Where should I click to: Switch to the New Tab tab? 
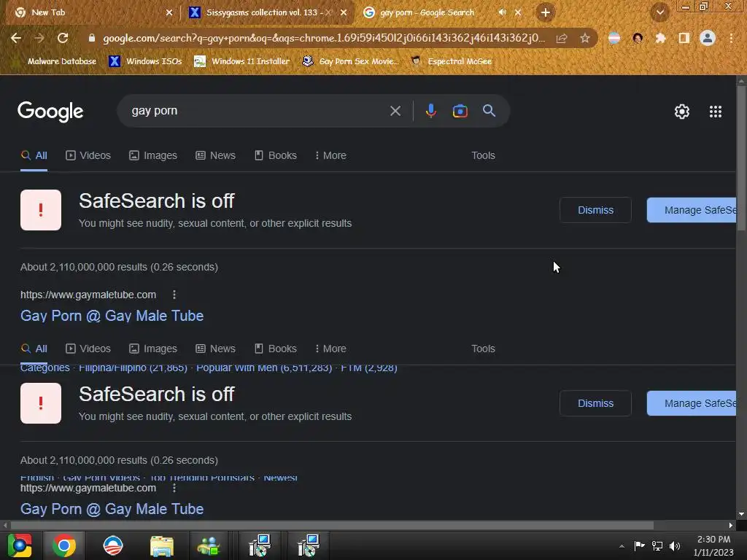[x=93, y=12]
